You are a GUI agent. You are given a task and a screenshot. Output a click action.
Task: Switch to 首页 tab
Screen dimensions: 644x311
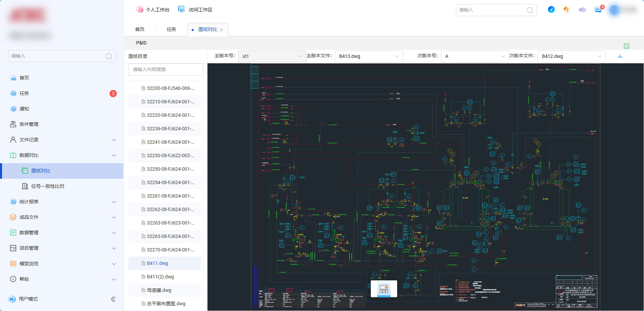point(140,29)
